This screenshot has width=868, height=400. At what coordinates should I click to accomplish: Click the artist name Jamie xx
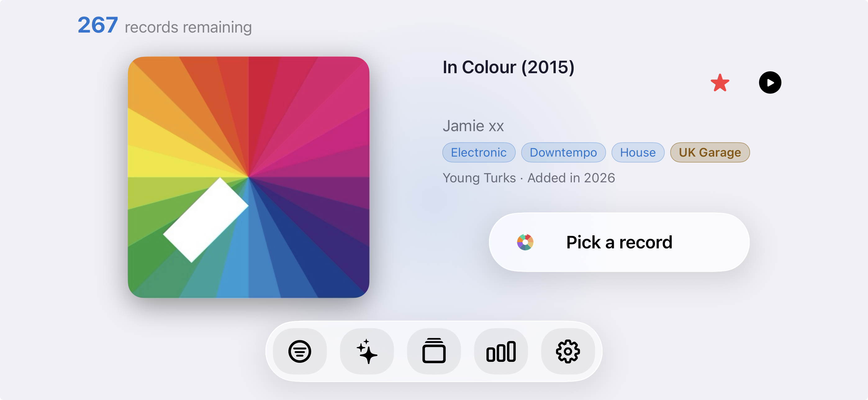click(x=473, y=126)
